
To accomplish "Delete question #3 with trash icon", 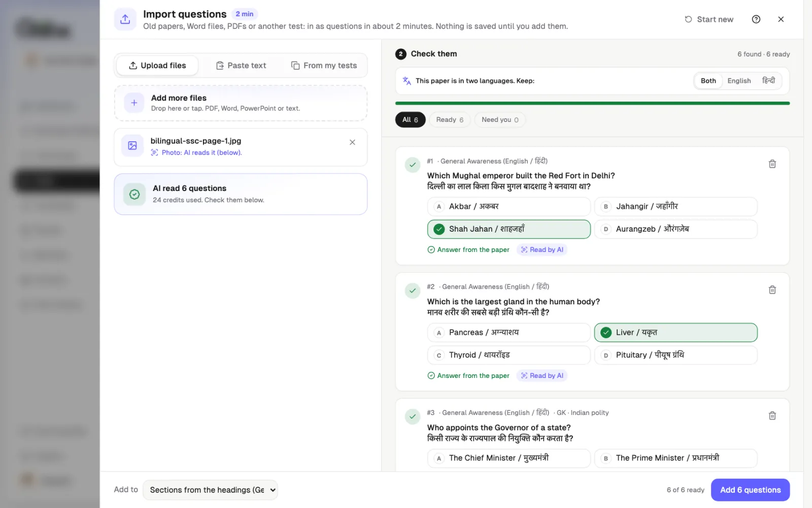I will [772, 416].
